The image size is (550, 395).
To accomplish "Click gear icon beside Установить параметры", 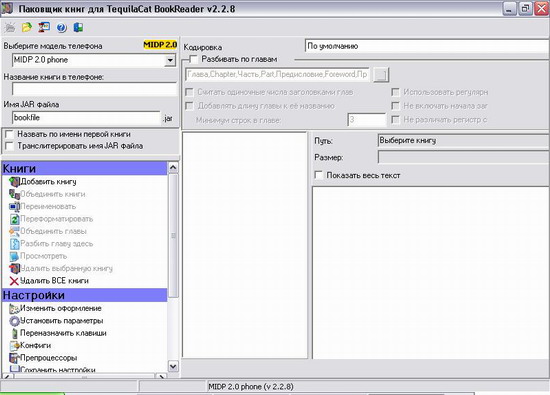I will [x=14, y=321].
